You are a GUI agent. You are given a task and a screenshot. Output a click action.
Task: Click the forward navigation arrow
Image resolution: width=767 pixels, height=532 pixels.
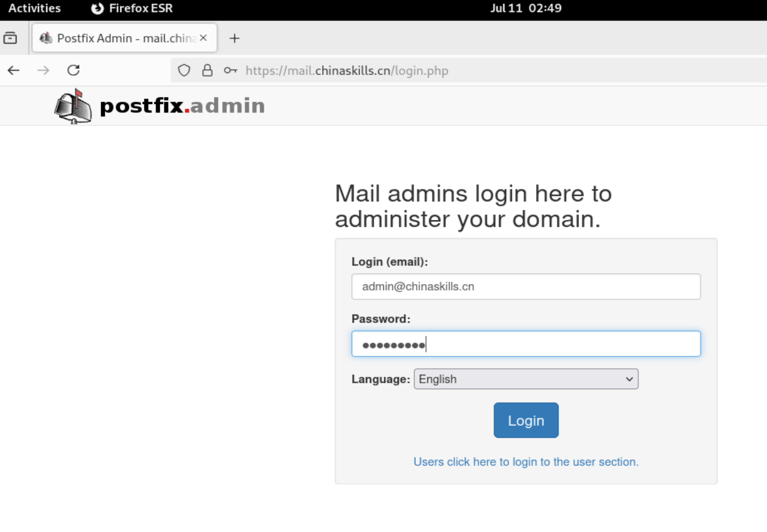click(44, 70)
